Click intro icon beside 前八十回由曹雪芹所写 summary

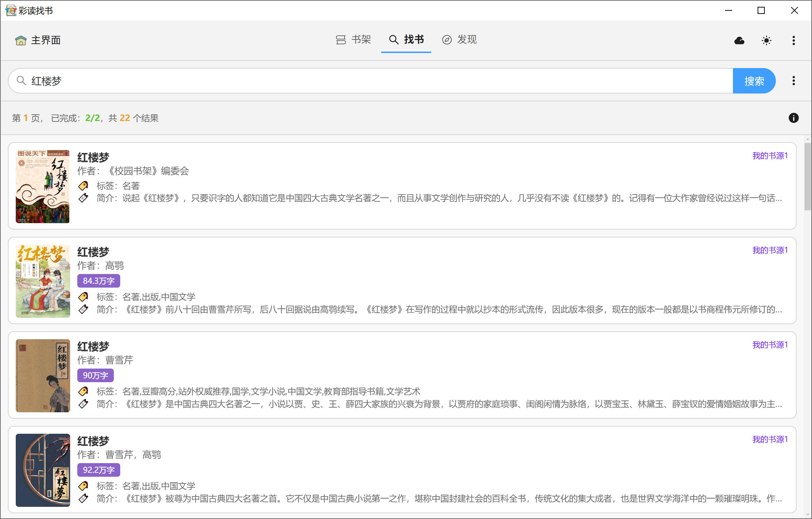coord(83,309)
